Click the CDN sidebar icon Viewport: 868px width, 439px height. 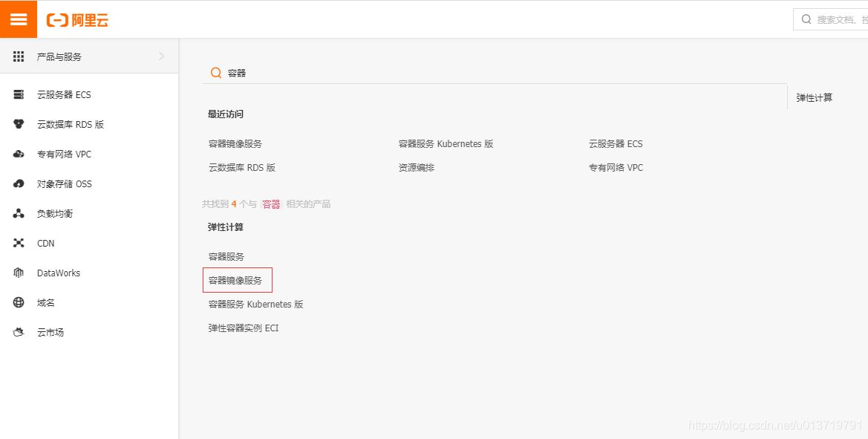click(19, 243)
